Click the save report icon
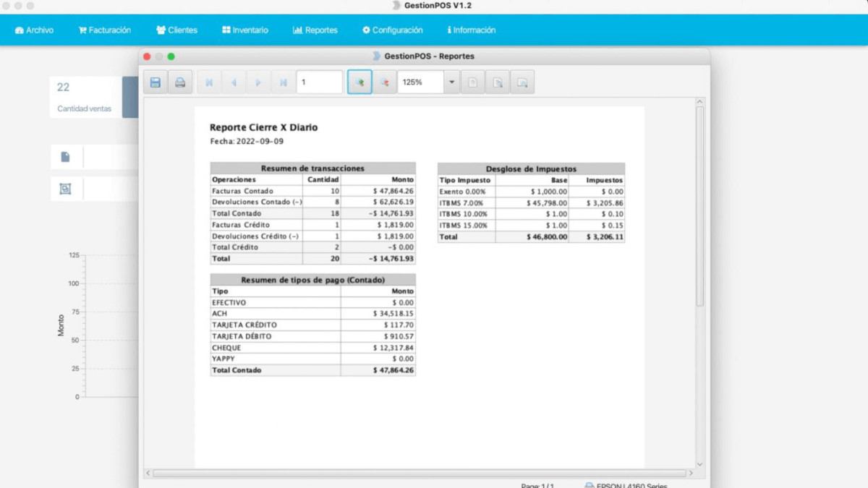Screen dimensions: 868x488 [156, 82]
